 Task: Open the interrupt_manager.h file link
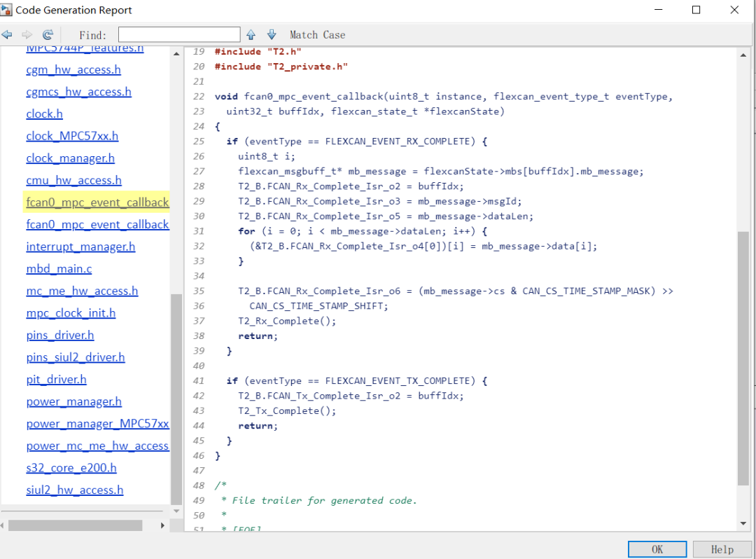click(x=80, y=247)
